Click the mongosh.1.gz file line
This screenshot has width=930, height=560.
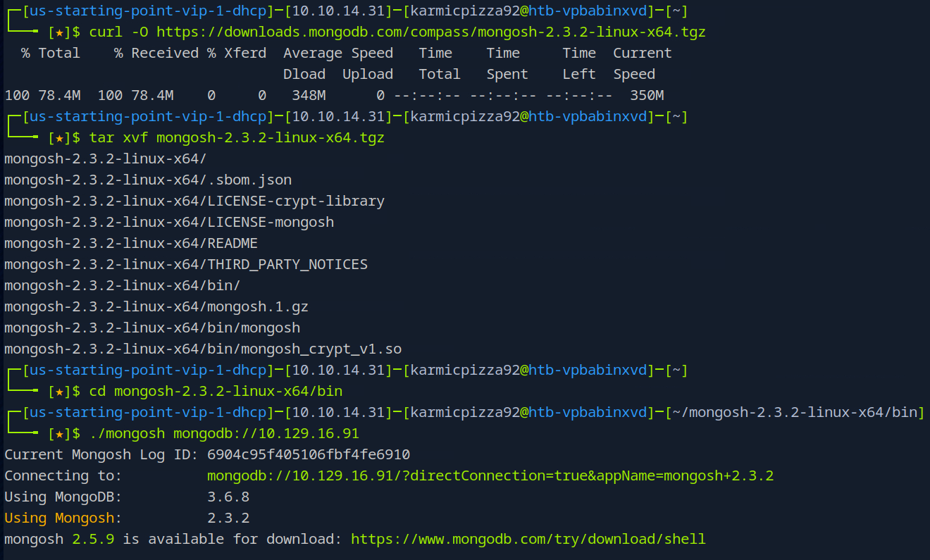pyautogui.click(x=156, y=307)
